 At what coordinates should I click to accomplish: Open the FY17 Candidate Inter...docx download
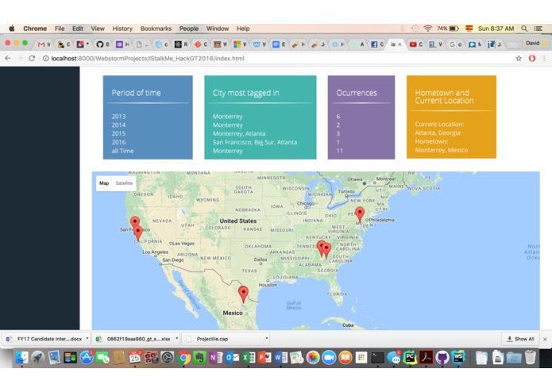click(x=44, y=339)
